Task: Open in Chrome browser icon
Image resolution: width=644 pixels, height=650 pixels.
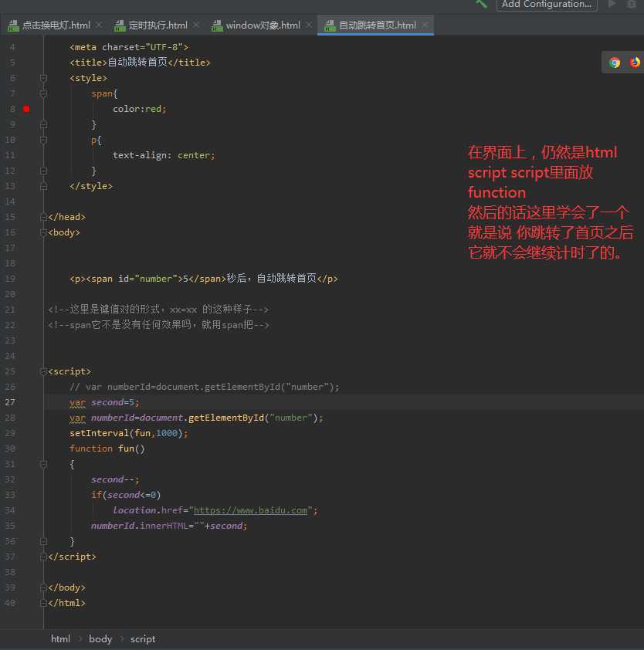Action: (x=615, y=63)
